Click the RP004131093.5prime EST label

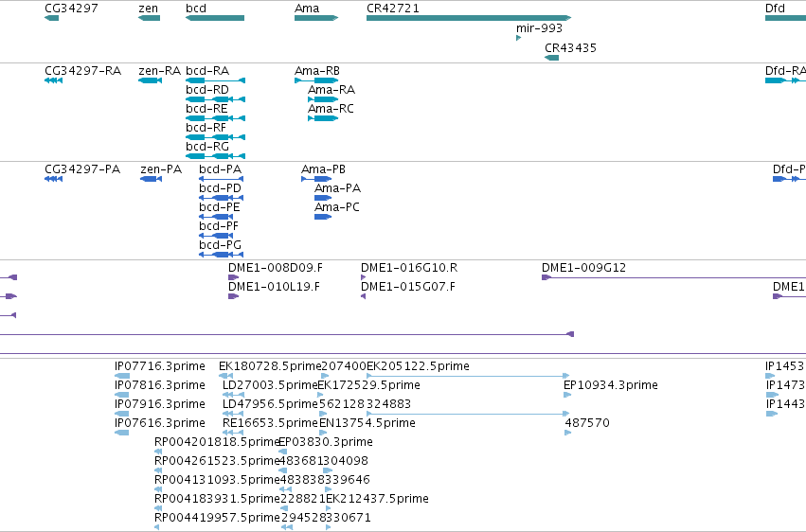pyautogui.click(x=217, y=481)
